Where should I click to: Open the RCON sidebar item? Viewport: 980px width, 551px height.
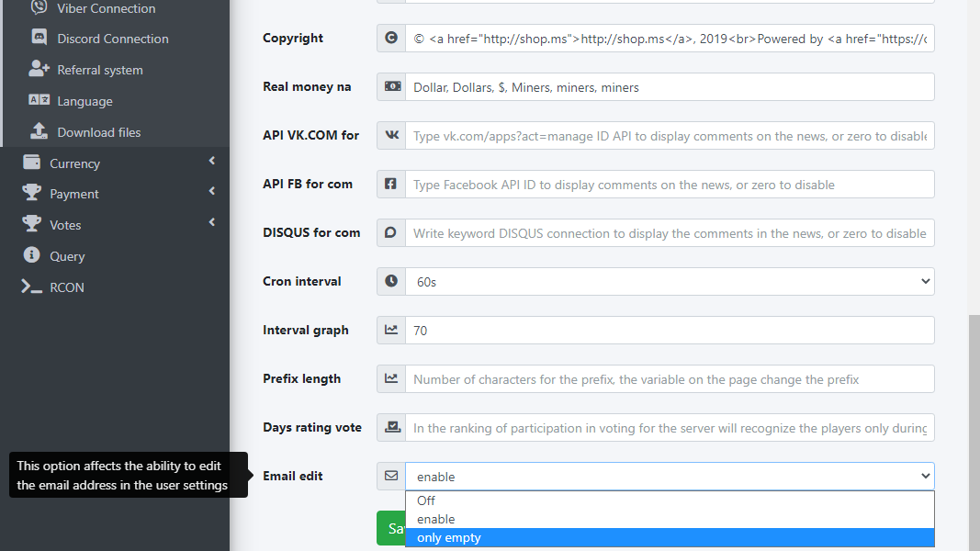[66, 287]
